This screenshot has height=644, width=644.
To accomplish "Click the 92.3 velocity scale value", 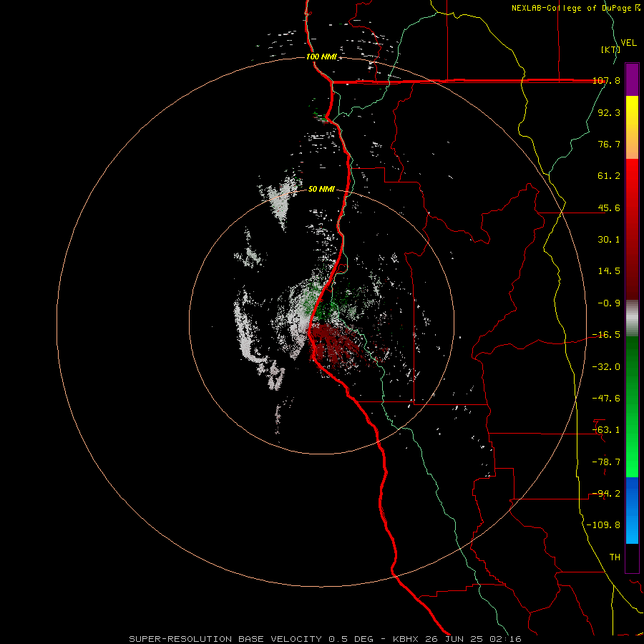I will click(609, 112).
